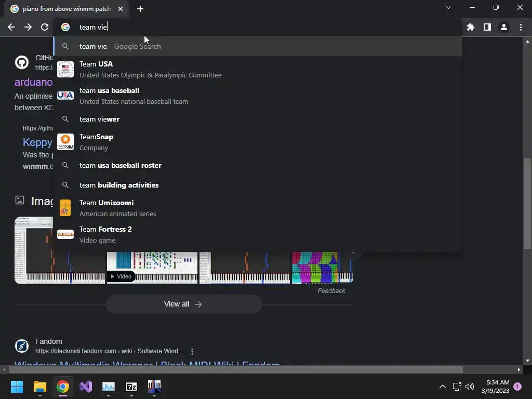
Task: Select 'team vie - Google Search' suggestion
Action: click(x=258, y=46)
